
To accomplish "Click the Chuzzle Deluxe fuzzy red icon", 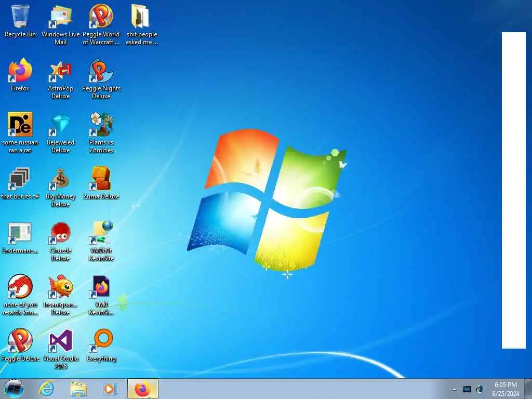I will pos(60,233).
